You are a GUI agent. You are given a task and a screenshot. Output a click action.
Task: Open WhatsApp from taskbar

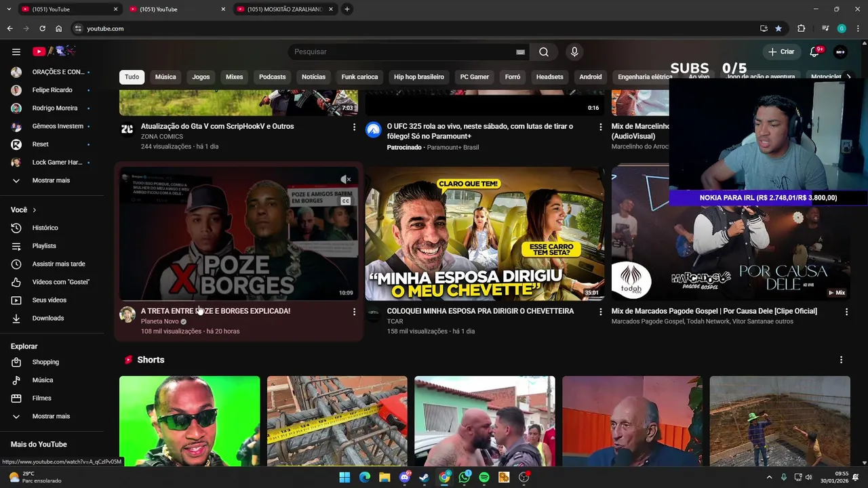(464, 477)
